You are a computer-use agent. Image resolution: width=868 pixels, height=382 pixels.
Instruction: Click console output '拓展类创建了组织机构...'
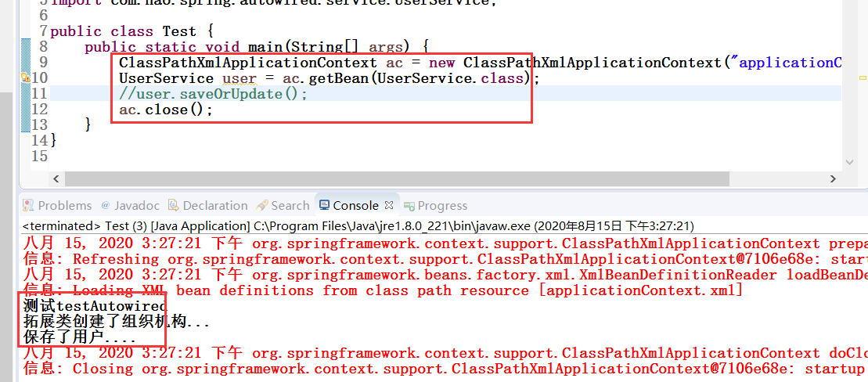(x=117, y=321)
